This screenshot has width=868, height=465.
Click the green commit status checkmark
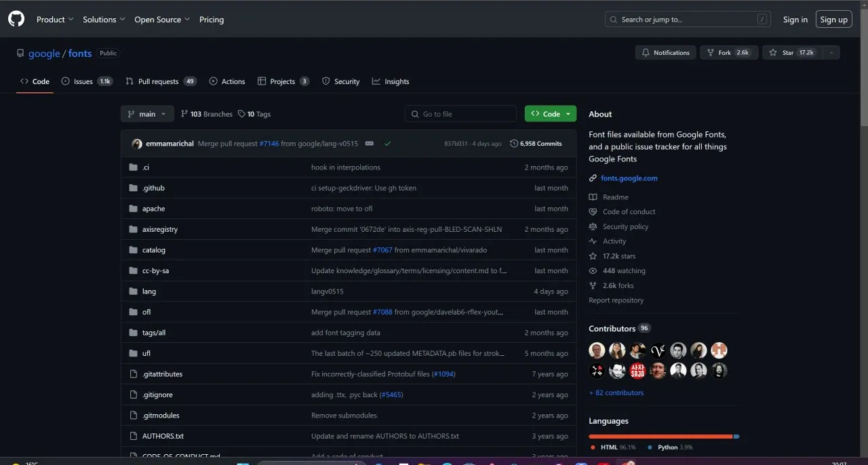point(388,144)
